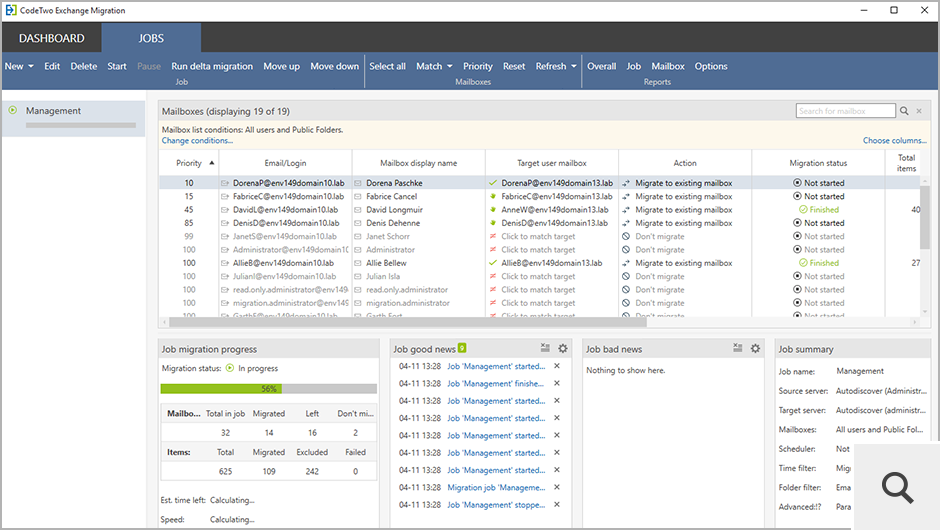Sort by the Priority column header
The height and width of the screenshot is (530, 940).
189,163
